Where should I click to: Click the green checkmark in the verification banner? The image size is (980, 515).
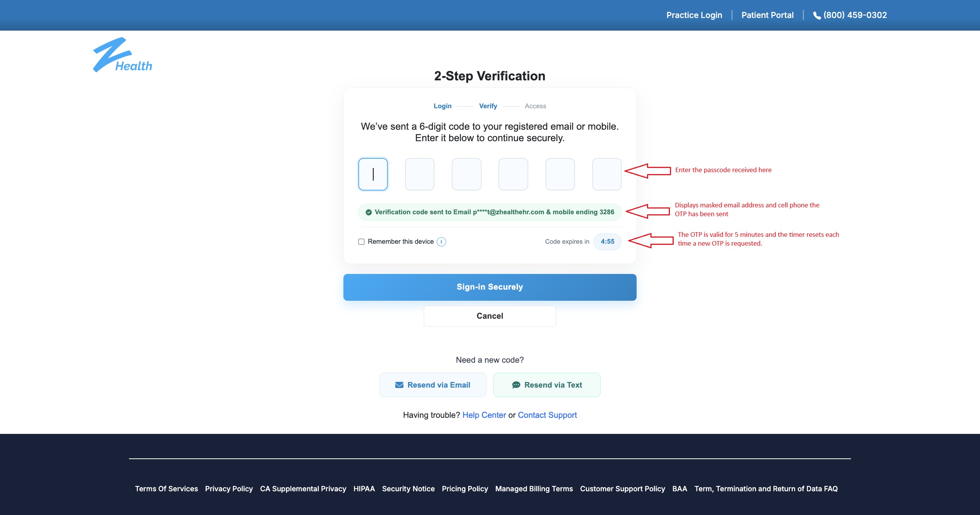(369, 212)
